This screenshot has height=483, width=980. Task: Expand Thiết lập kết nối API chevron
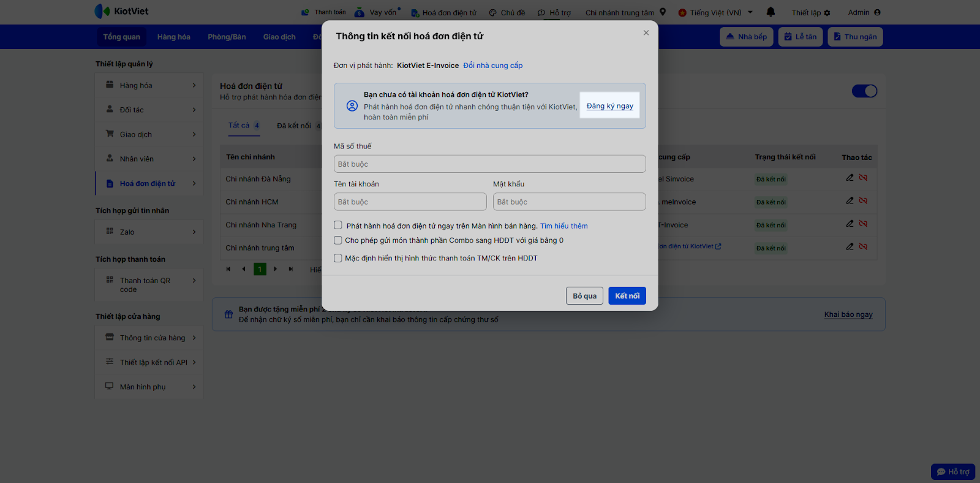click(x=194, y=362)
